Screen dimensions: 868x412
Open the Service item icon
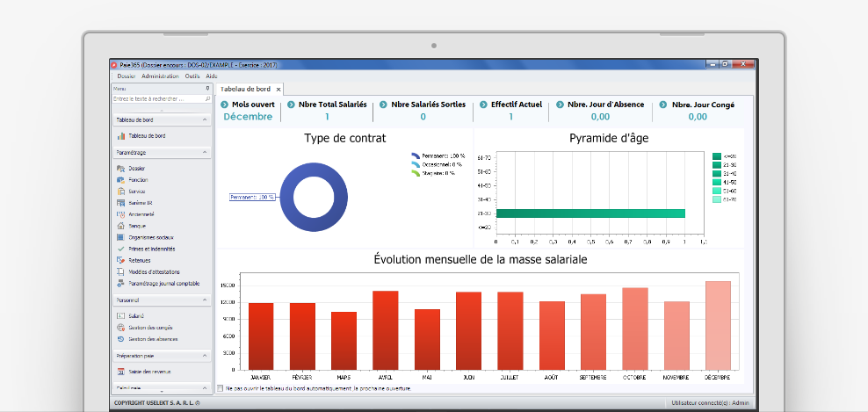coord(120,192)
